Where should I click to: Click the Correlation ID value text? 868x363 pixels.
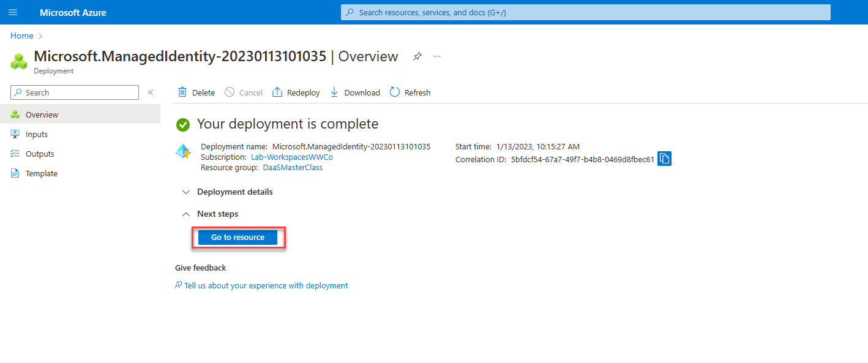click(x=583, y=160)
